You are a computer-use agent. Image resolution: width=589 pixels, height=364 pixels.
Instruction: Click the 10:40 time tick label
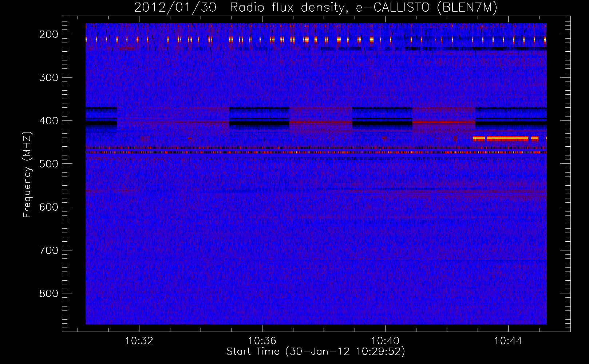point(385,341)
